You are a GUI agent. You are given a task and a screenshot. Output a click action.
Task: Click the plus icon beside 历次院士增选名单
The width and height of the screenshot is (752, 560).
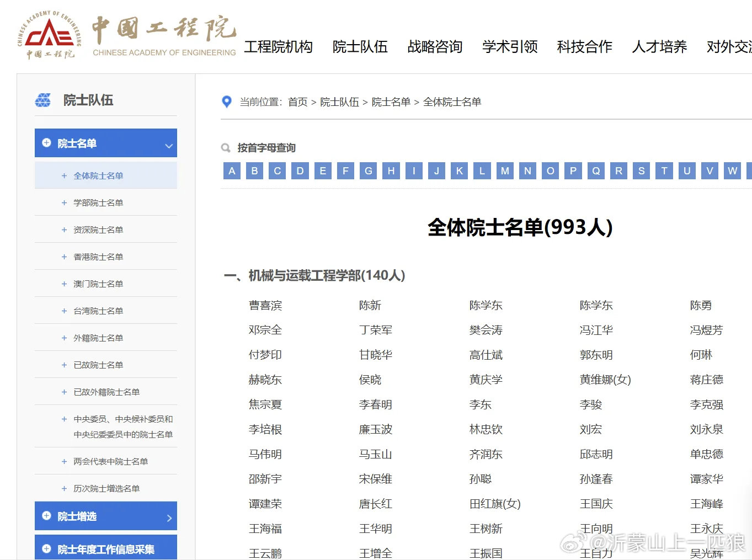coord(64,489)
